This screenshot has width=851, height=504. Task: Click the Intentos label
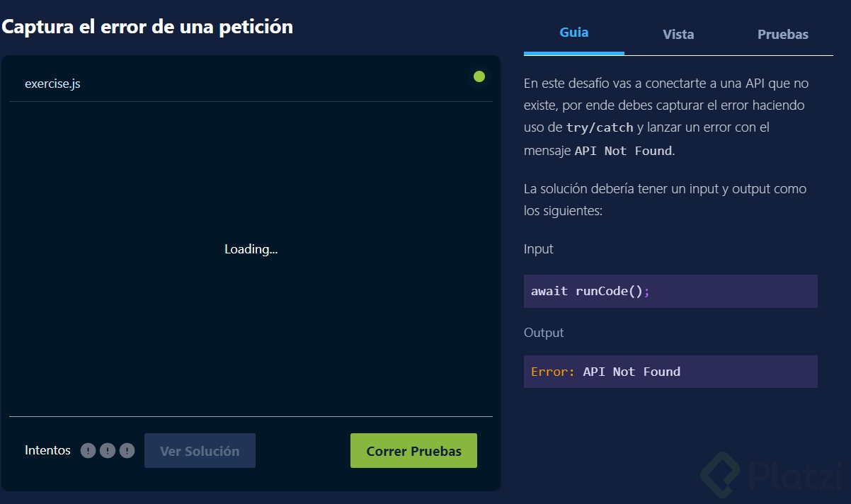(47, 450)
